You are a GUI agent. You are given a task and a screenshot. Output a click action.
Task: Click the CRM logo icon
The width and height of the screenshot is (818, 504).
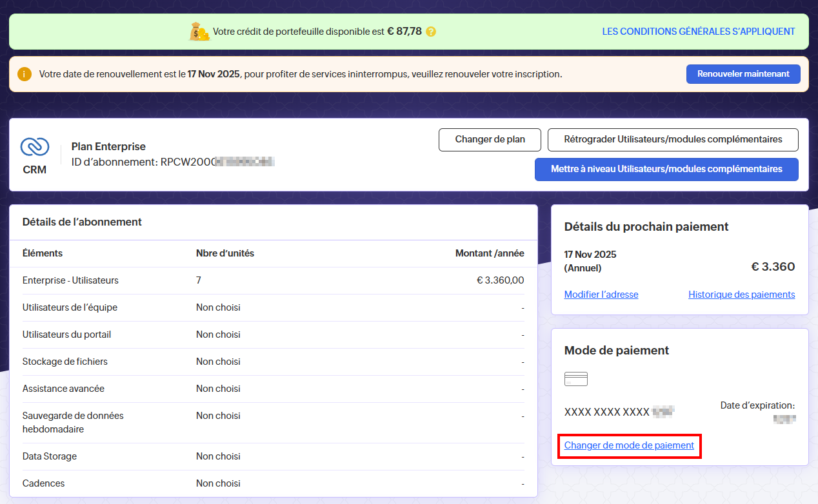[35, 148]
